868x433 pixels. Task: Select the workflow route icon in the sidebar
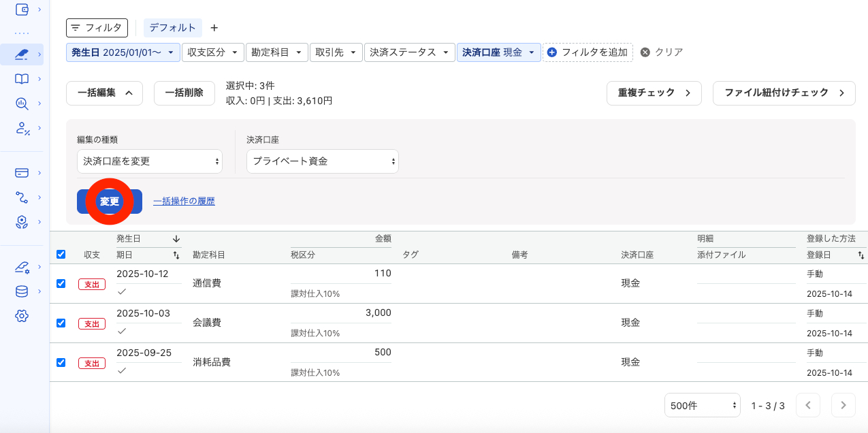22,197
